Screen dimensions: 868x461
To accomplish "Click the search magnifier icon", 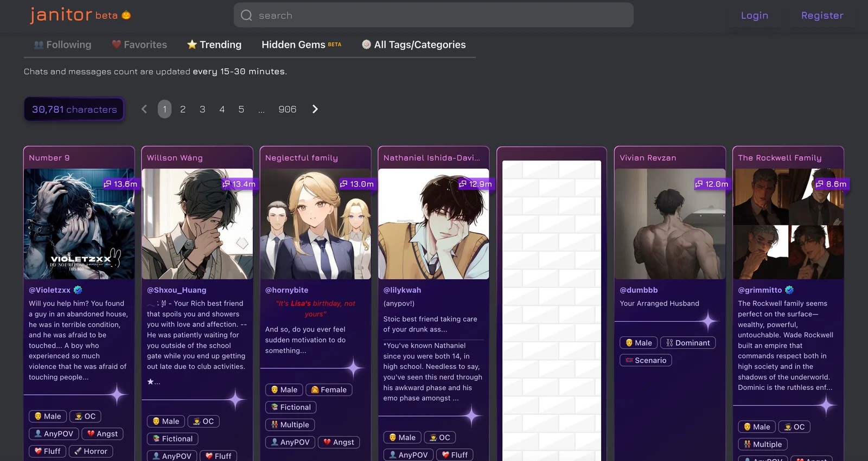I will 246,15.
